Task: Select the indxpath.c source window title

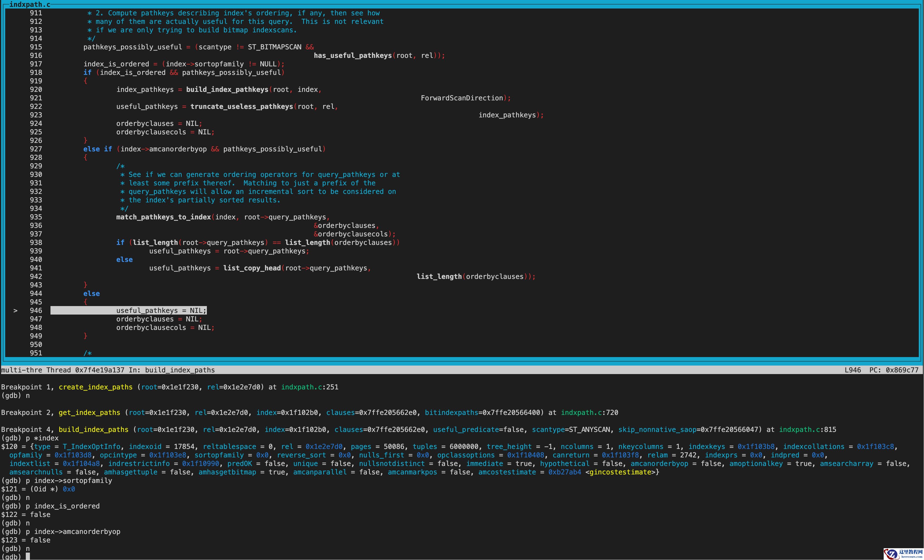Action: 29,4
